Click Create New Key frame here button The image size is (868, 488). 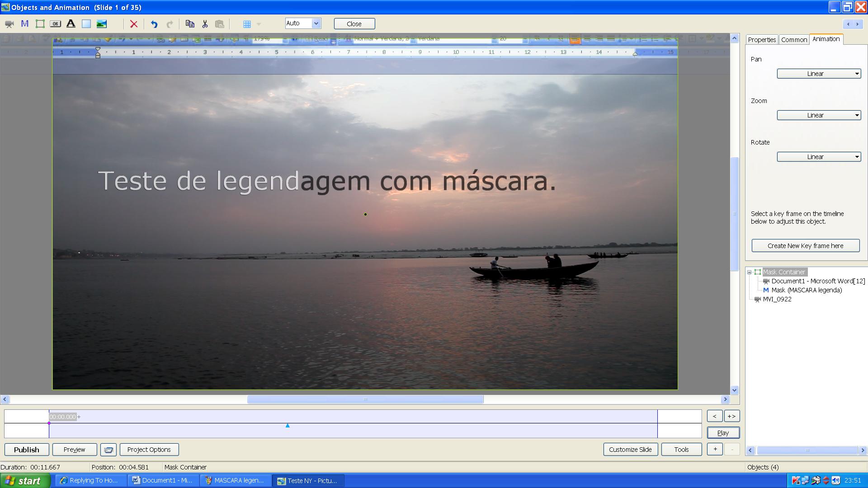click(x=805, y=246)
